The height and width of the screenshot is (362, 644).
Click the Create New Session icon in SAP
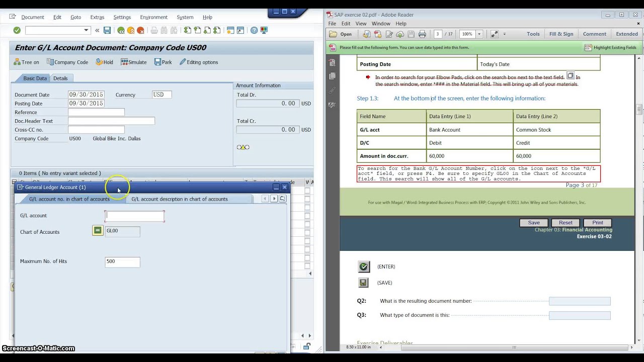(x=230, y=31)
